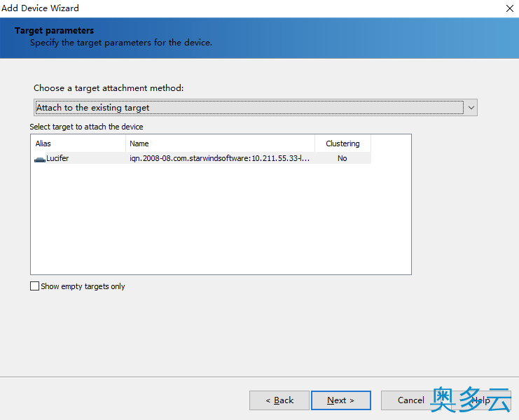
Task: Sort targets by Name column header
Action: point(220,143)
